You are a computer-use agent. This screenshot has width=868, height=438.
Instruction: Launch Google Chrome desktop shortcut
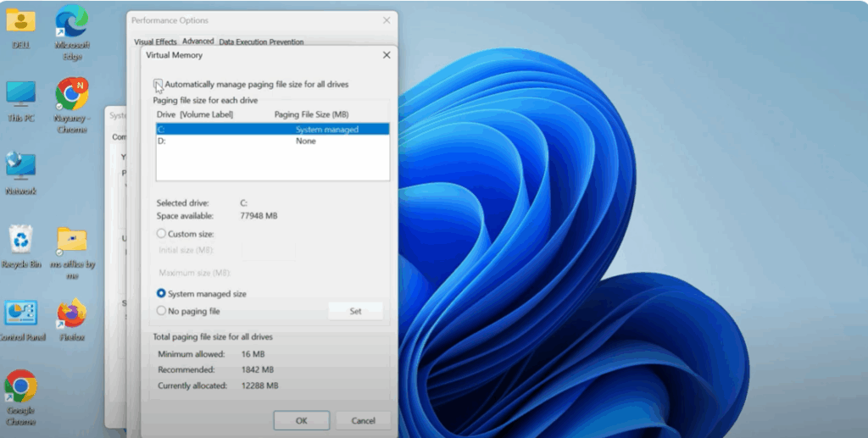[x=21, y=397]
